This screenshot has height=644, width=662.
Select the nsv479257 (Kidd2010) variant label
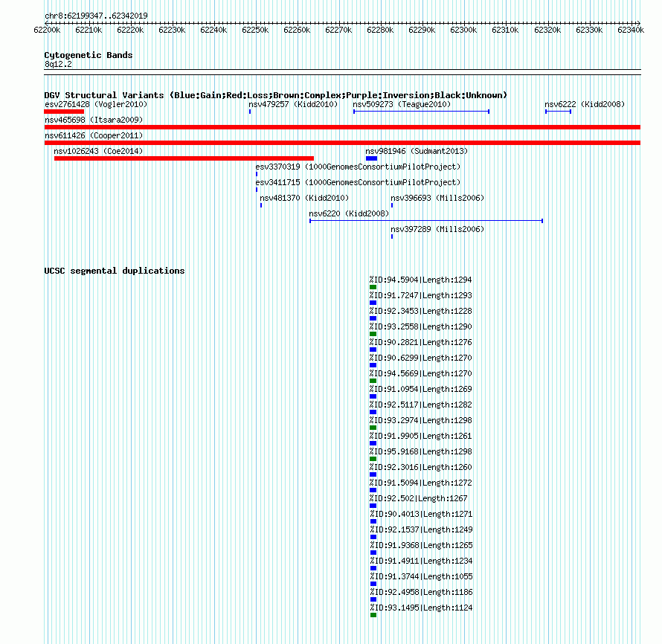(293, 104)
